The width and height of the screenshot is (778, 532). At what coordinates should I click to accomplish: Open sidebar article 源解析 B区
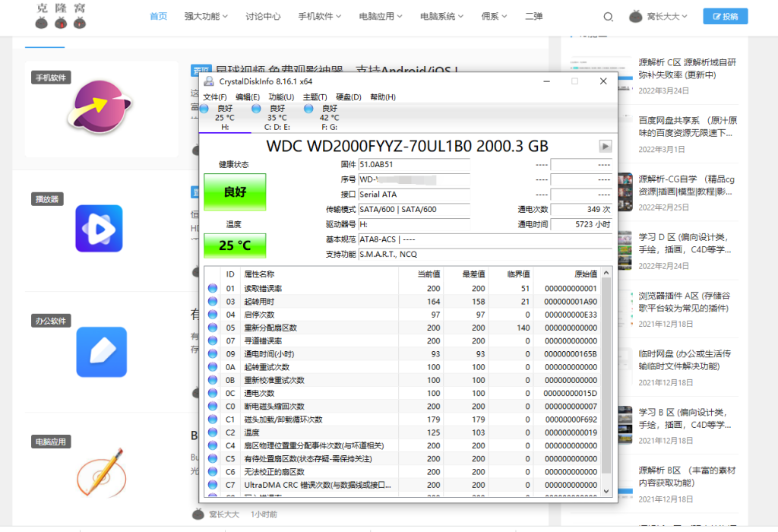click(687, 477)
